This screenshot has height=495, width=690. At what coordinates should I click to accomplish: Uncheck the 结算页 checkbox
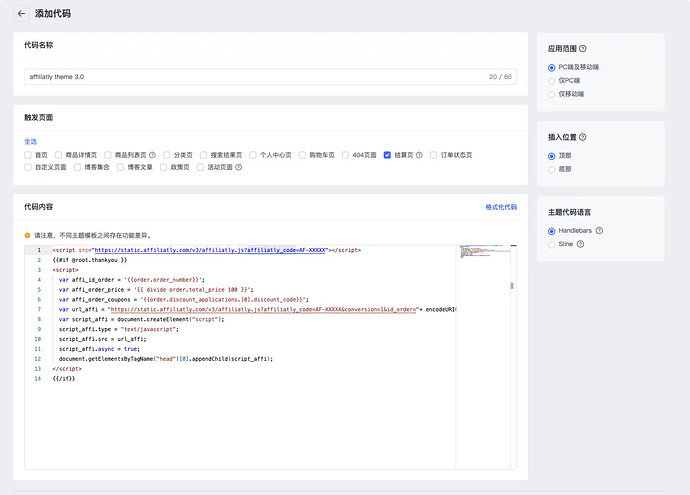[x=387, y=155]
